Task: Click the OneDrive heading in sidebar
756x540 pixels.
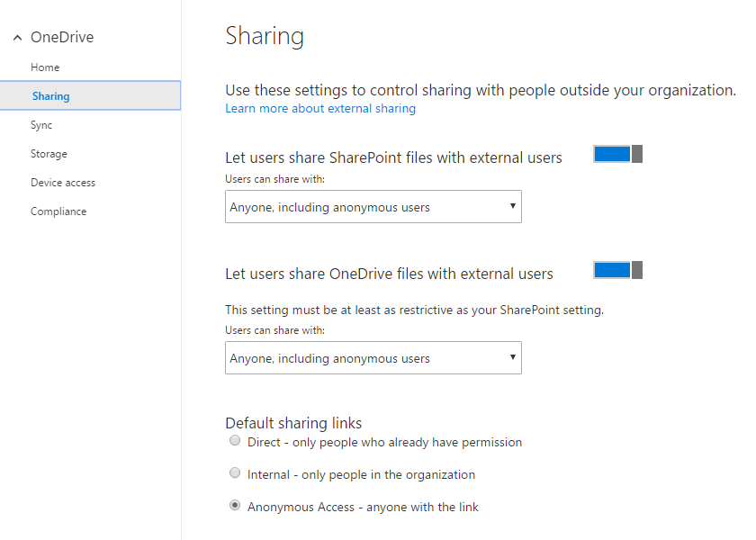Action: click(x=62, y=37)
